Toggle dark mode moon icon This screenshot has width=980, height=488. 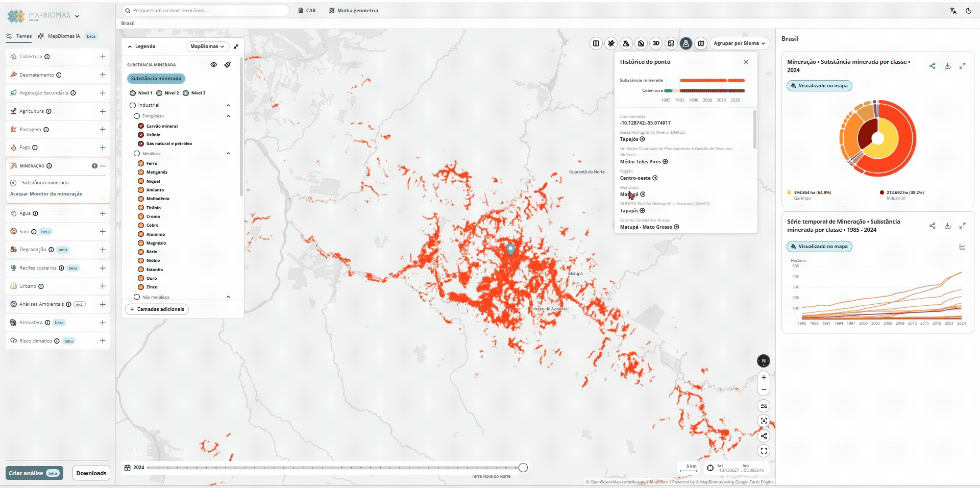coord(968,11)
